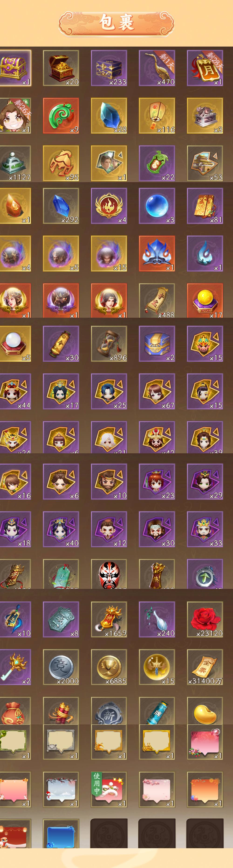Select the monthly card 月 item
Viewport: 233px width, 868px height.
tap(205, 68)
